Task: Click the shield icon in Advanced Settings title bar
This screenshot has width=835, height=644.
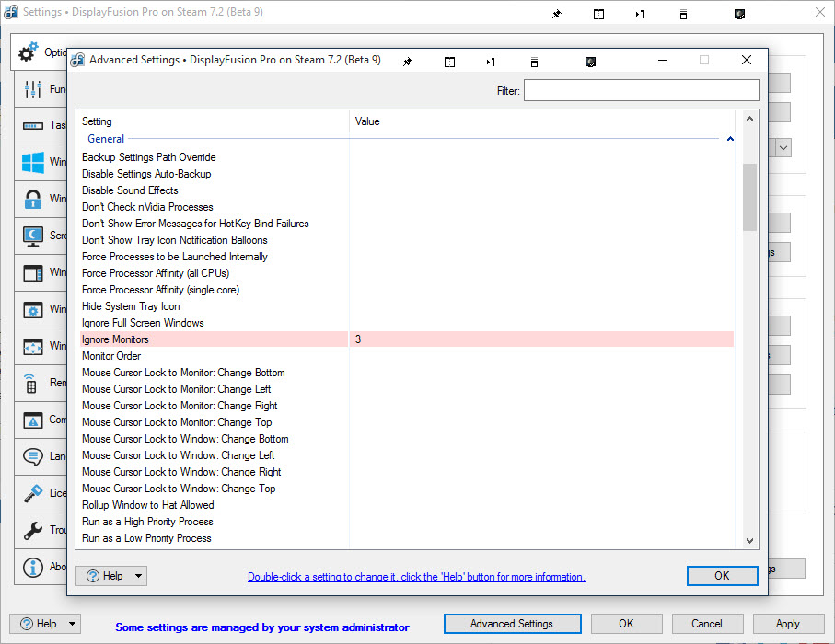Action: tap(591, 61)
